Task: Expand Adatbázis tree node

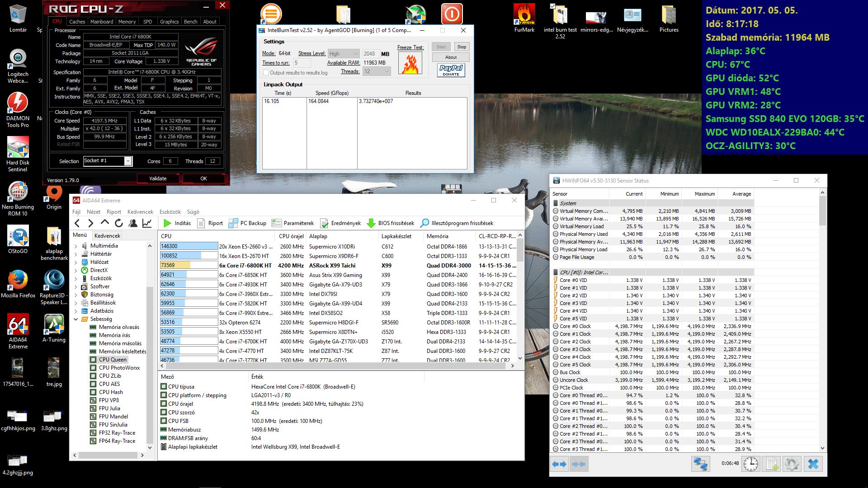Action: point(76,311)
